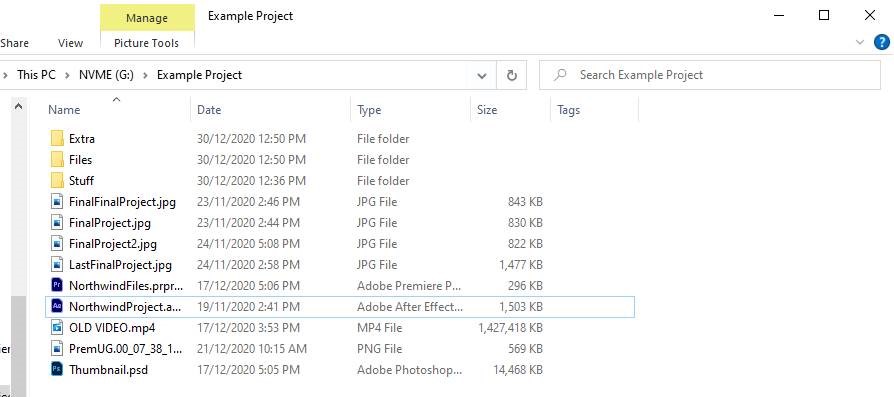Open the View ribbon tab
The height and width of the screenshot is (397, 894).
(x=70, y=43)
